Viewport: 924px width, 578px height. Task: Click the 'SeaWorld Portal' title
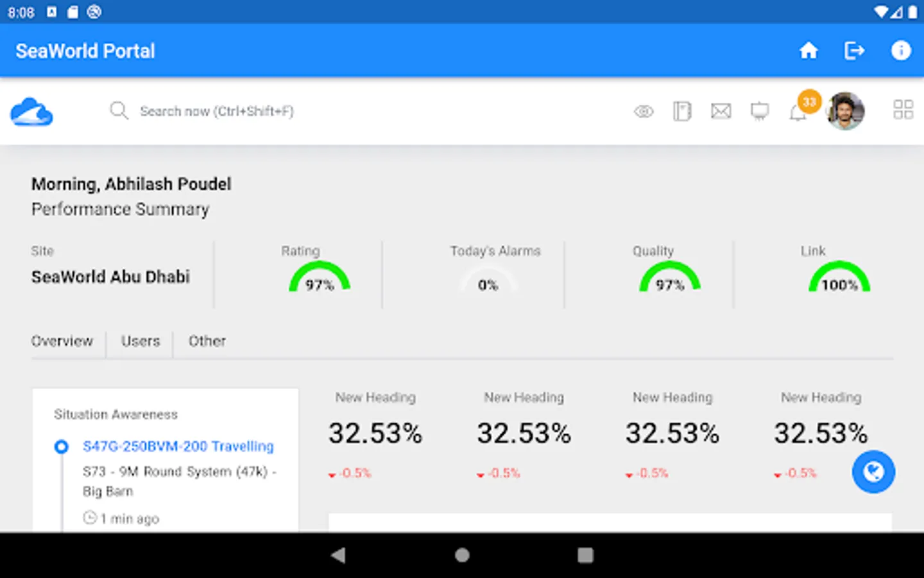coord(85,51)
